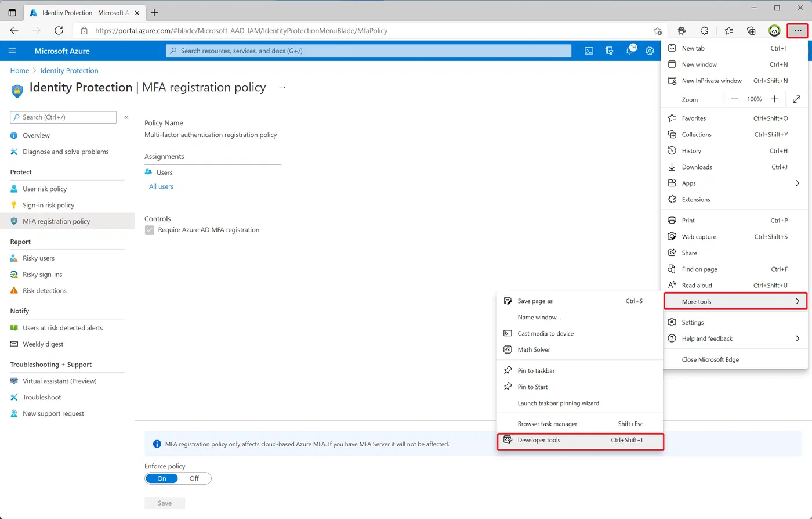
Task: Open the Azure portal hamburger menu
Action: point(12,51)
